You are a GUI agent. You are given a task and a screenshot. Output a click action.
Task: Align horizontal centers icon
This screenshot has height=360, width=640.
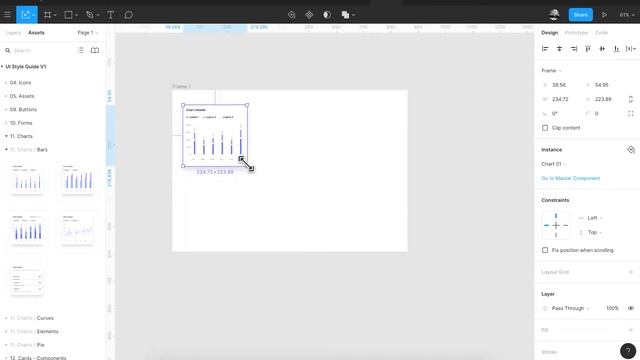559,49
